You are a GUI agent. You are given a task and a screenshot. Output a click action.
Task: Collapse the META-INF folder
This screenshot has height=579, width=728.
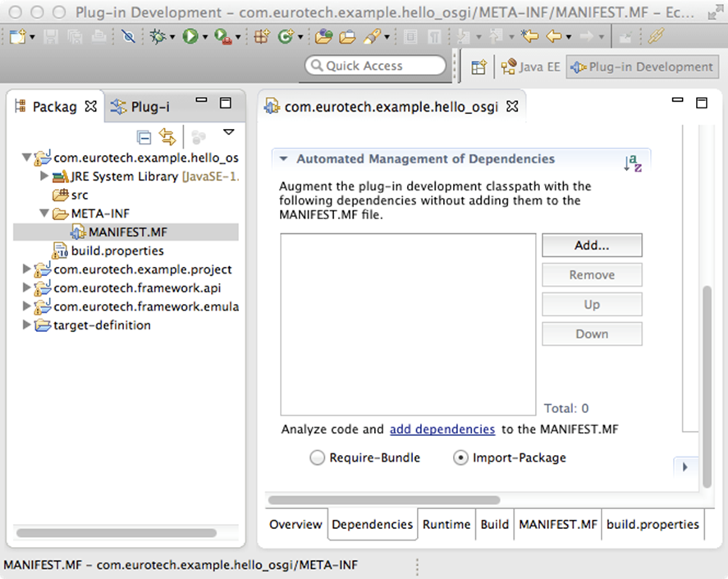[44, 213]
